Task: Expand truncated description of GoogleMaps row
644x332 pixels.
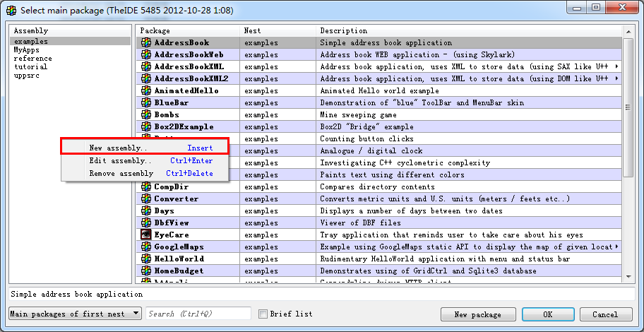Action: [617, 247]
